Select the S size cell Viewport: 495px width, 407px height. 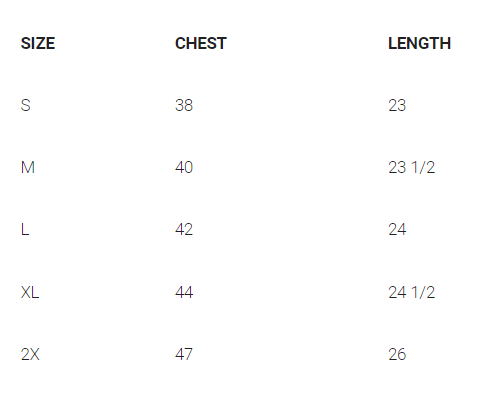click(26, 105)
